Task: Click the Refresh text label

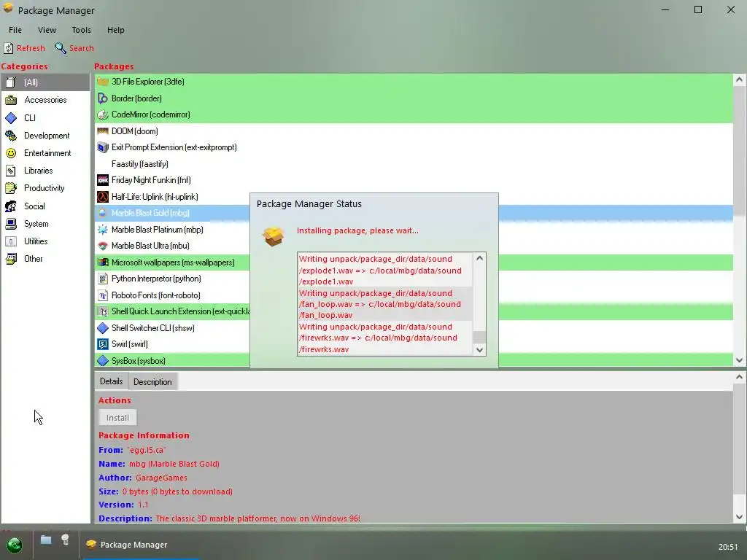Action: (31, 48)
